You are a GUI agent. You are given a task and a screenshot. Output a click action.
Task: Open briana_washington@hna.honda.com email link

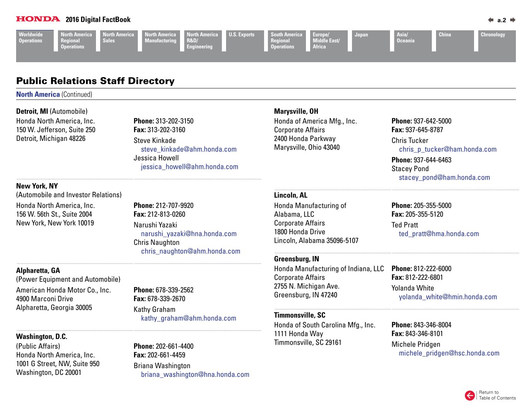click(x=195, y=375)
